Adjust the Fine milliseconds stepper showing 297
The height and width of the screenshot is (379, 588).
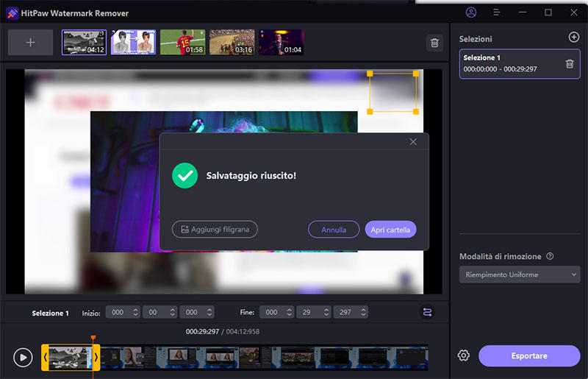coord(362,312)
